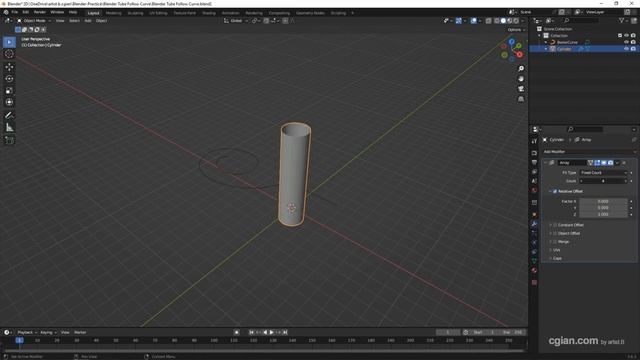Image resolution: width=640 pixels, height=360 pixels.
Task: Open the Fit Type Fixed Count dropdown
Action: (603, 173)
